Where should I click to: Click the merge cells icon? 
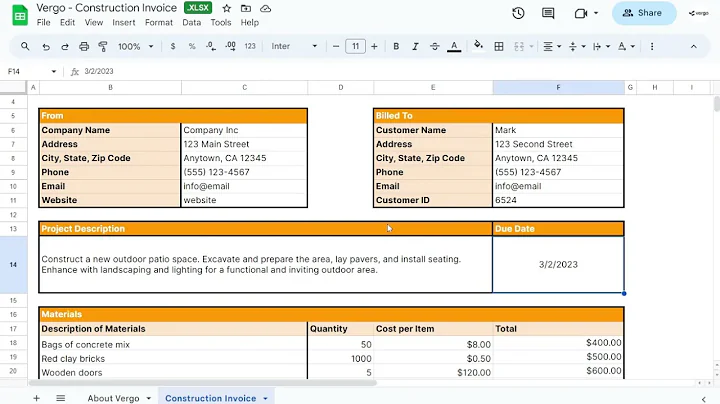point(519,46)
